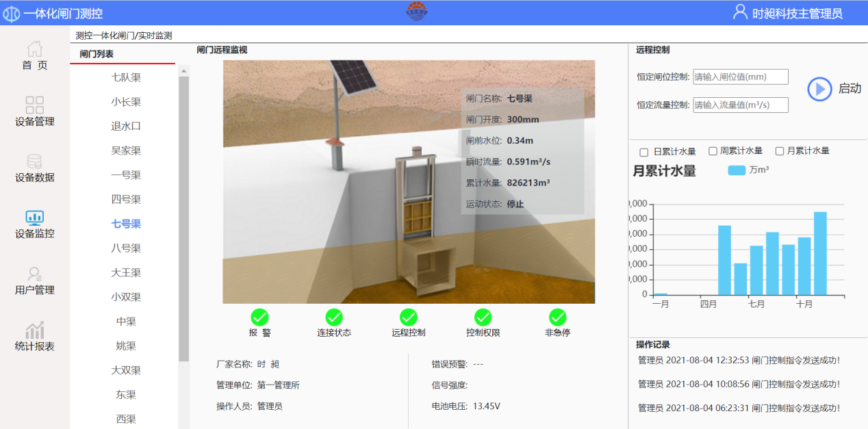This screenshot has height=429, width=868.
Task: Enable the 周累计水量 checkbox
Action: point(713,151)
